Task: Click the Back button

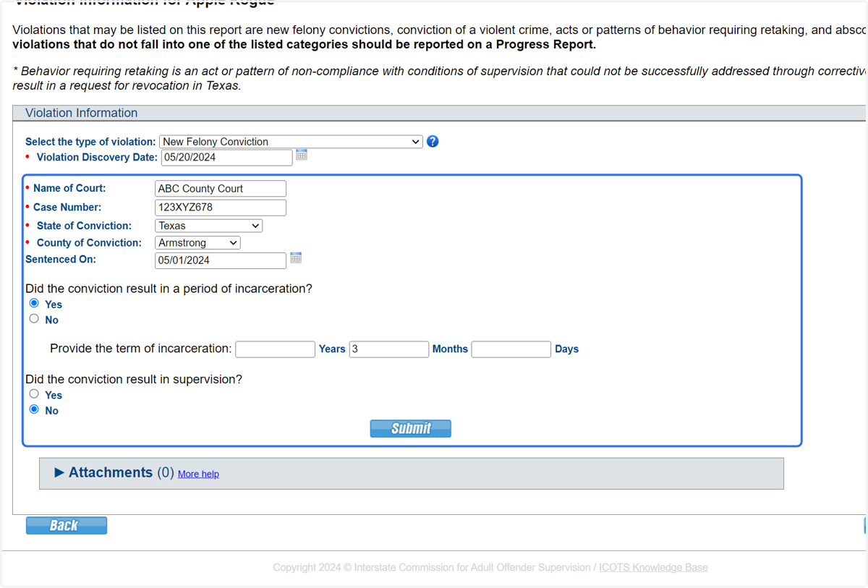Action: click(67, 526)
